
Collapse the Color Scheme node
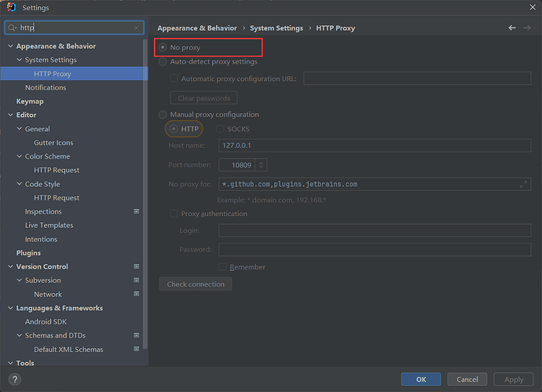20,156
